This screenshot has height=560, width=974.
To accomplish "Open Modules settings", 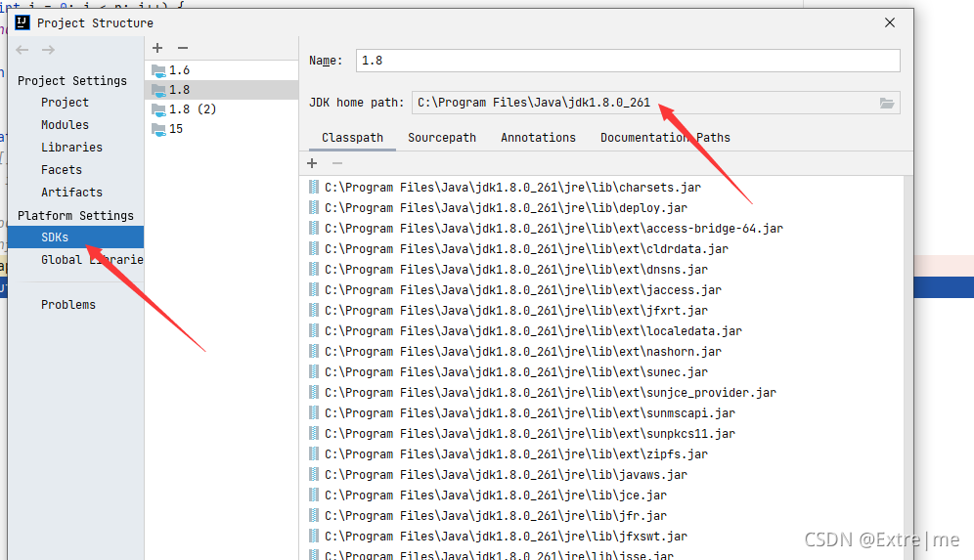I will tap(65, 125).
